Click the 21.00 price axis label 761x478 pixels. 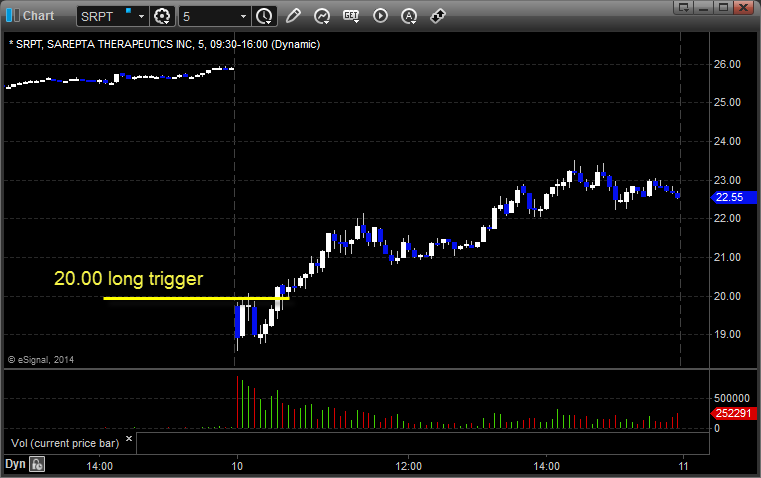(x=727, y=257)
